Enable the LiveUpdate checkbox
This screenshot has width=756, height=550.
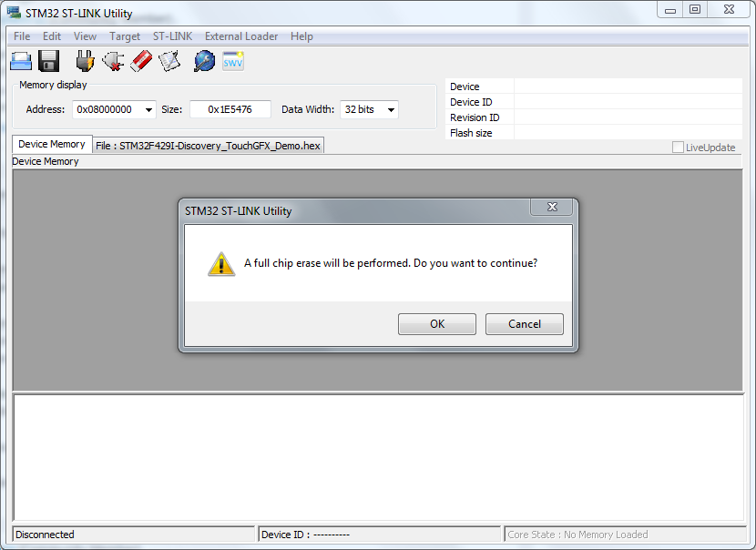[x=678, y=148]
